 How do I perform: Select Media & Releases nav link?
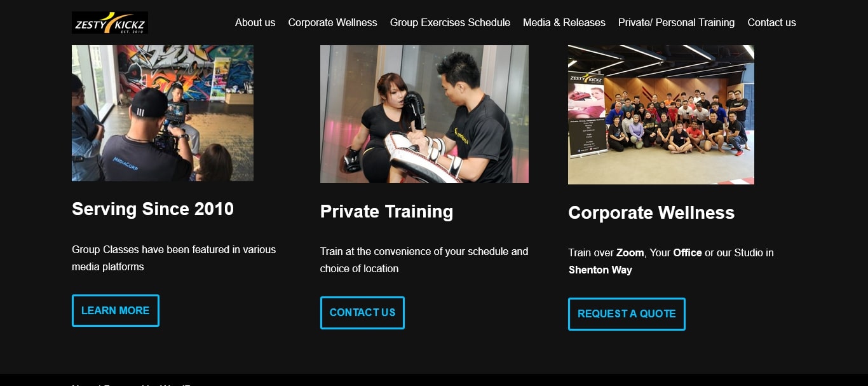564,22
